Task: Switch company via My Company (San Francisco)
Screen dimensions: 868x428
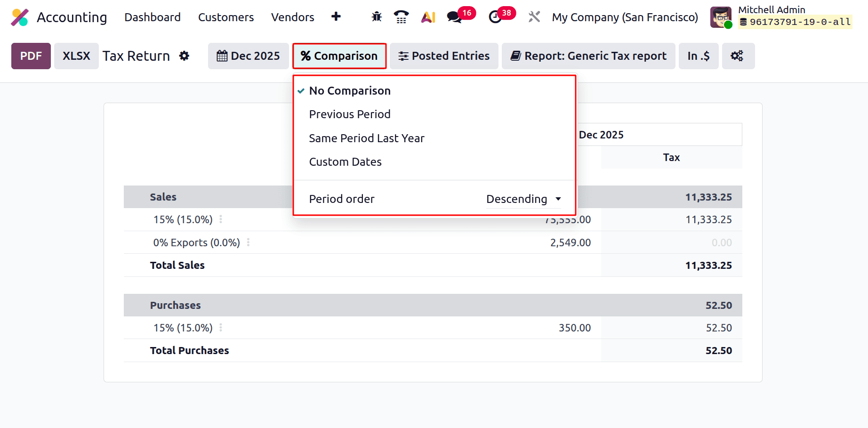Action: (x=625, y=17)
